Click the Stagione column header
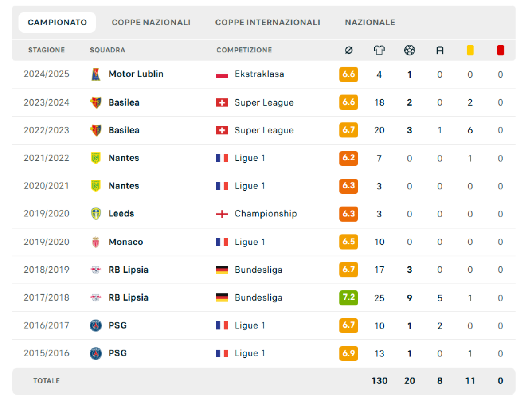The width and height of the screenshot is (532, 399). [47, 50]
